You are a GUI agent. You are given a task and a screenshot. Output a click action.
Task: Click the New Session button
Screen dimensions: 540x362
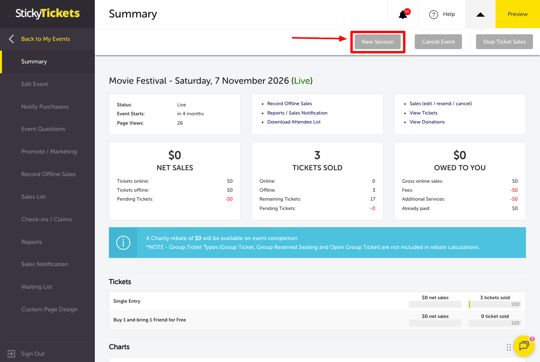click(377, 42)
